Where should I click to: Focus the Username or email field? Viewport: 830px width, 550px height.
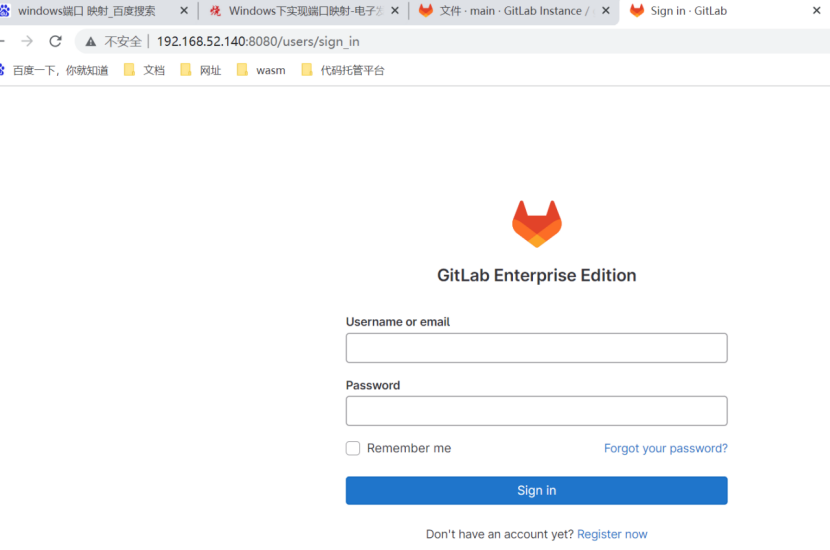537,348
